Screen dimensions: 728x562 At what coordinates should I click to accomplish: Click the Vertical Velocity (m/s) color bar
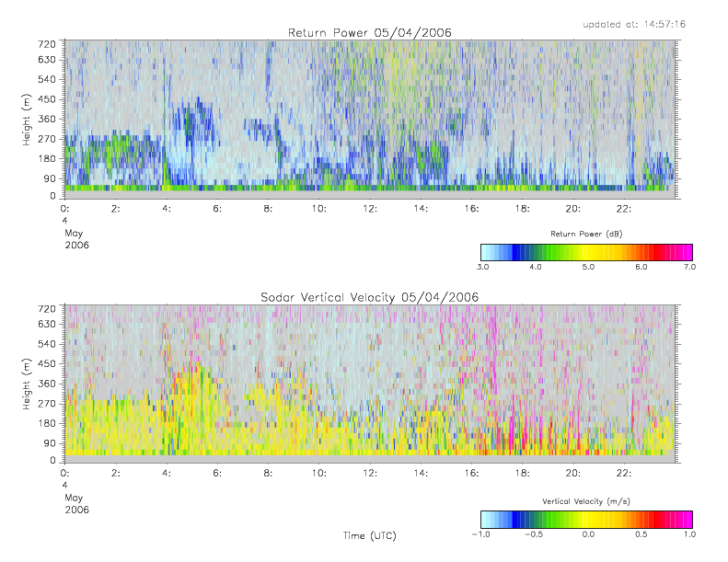click(586, 520)
